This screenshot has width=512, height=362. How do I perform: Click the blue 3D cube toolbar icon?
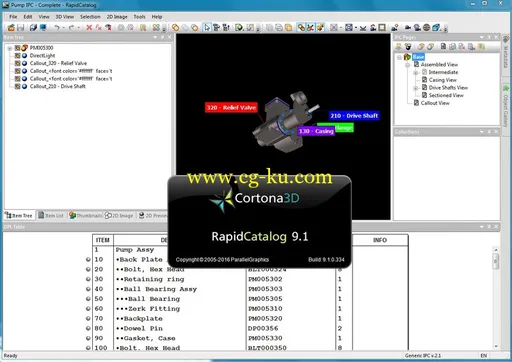click(436, 28)
